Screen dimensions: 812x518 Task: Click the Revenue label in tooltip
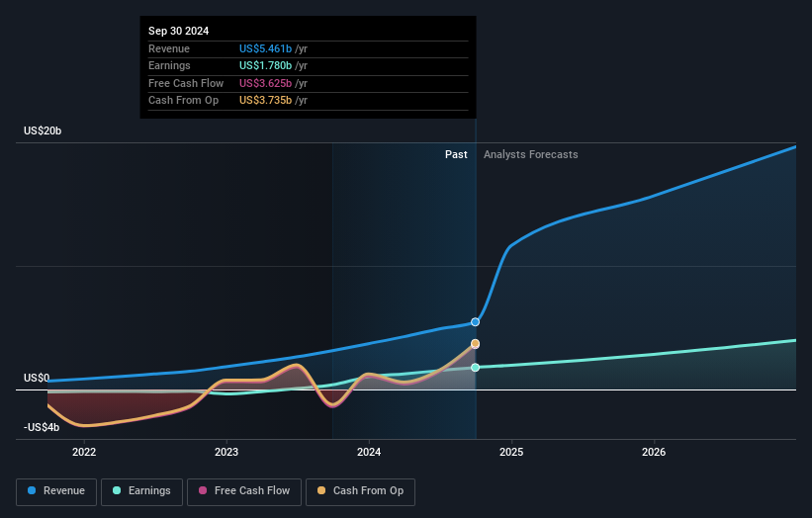click(x=169, y=48)
